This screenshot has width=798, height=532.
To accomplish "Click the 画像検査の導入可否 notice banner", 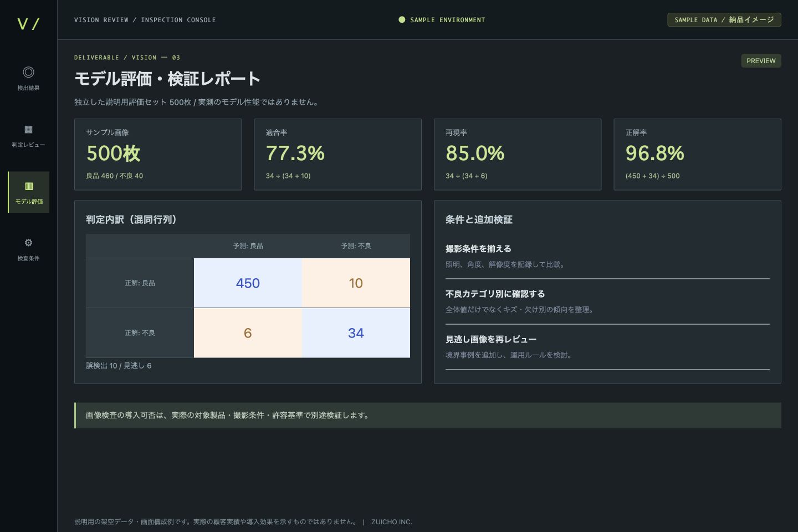I will click(428, 416).
